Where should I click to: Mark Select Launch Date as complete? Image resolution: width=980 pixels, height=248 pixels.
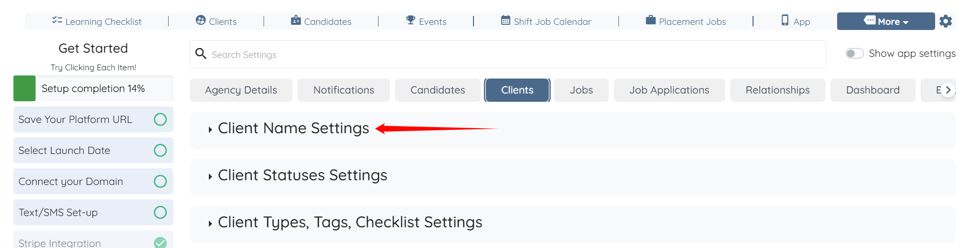pos(160,150)
